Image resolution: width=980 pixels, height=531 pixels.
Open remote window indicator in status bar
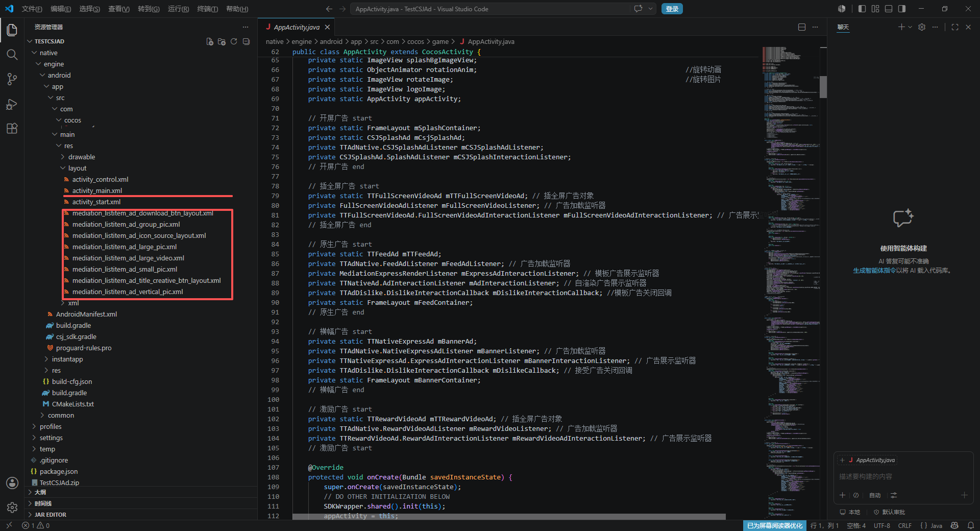coord(9,525)
